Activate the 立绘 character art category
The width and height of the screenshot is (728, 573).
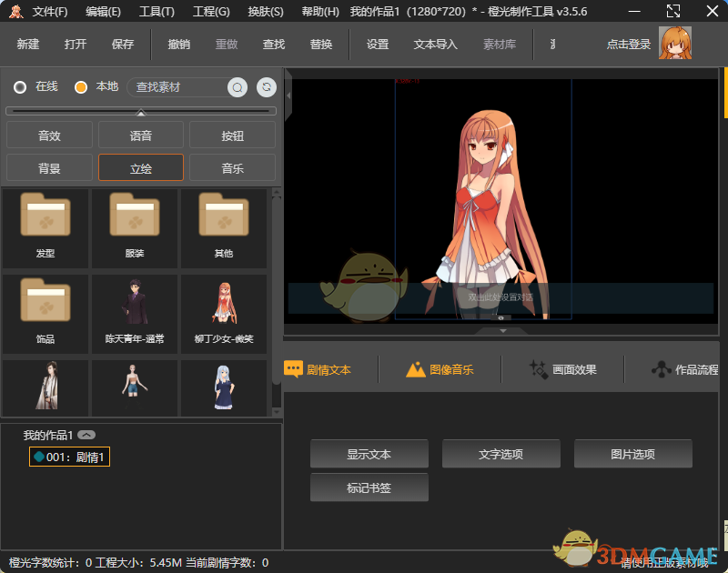point(140,167)
